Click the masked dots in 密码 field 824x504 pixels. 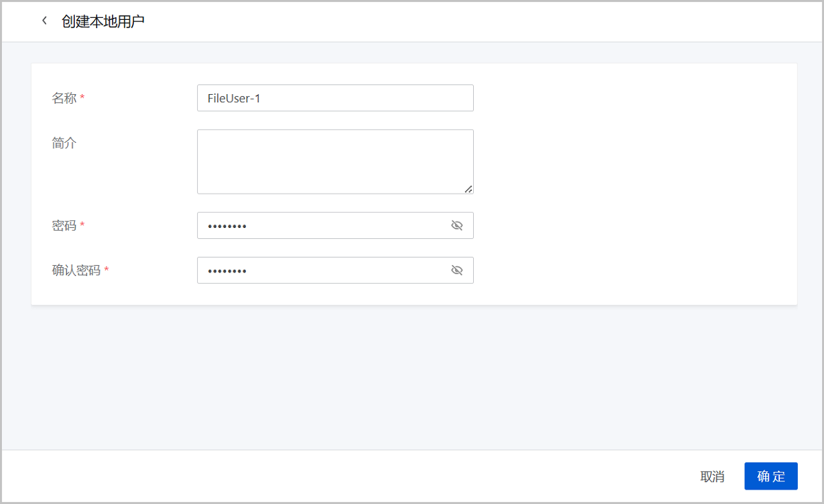(227, 226)
